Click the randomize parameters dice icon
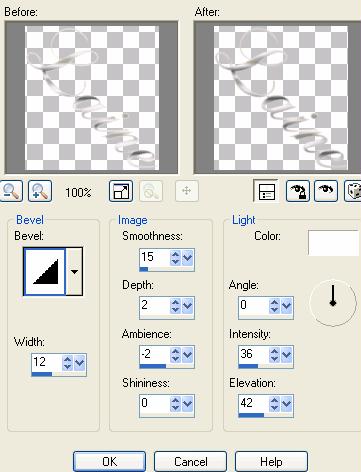Screen dimensions: 361x472 [353, 191]
